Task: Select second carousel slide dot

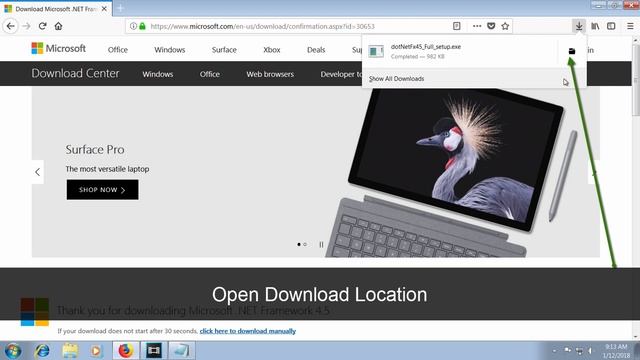Action: [x=305, y=244]
